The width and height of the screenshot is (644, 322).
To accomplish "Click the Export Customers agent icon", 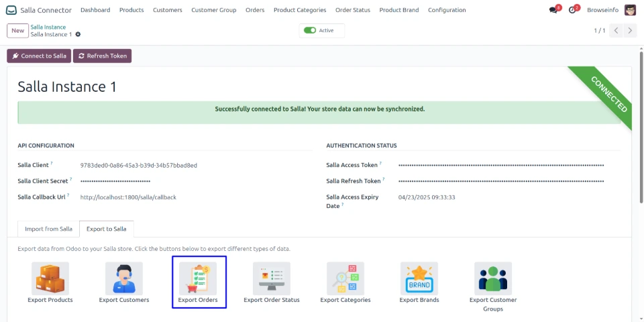I will pos(124,278).
